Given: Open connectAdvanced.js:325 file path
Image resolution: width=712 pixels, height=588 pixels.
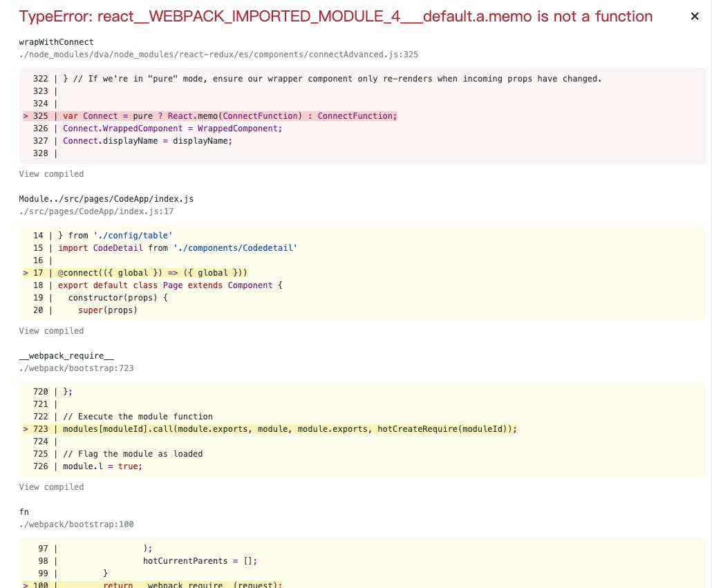Looking at the screenshot, I should tap(218, 55).
